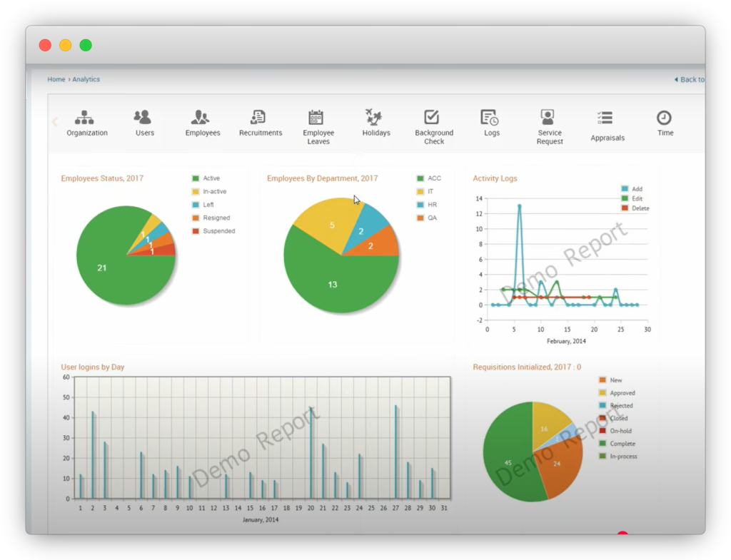Switch to Analytics via the breadcrumb
Screen dimensions: 731x560
pos(86,79)
